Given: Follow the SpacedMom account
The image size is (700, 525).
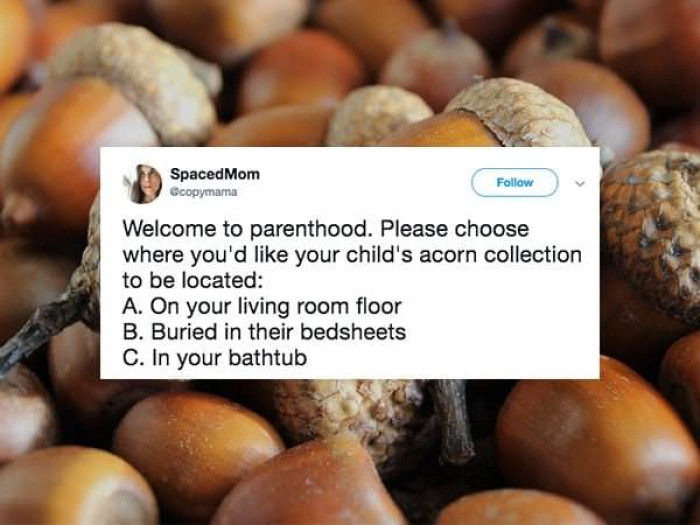Looking at the screenshot, I should 515,182.
